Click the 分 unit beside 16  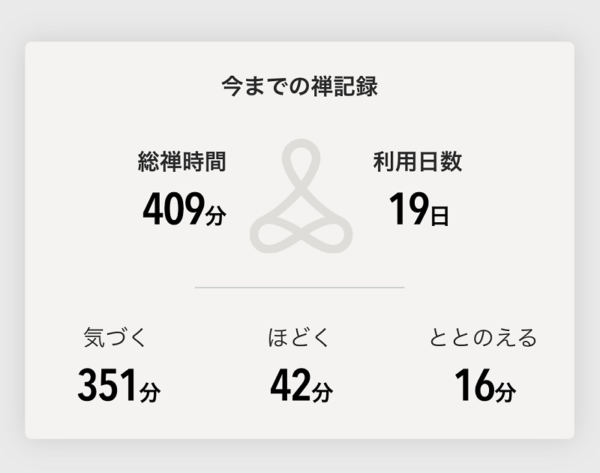tap(505, 391)
